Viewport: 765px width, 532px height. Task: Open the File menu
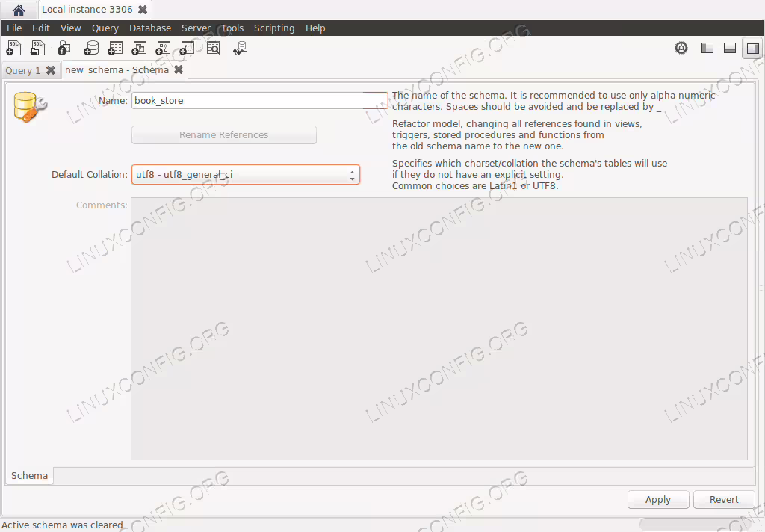[14, 28]
